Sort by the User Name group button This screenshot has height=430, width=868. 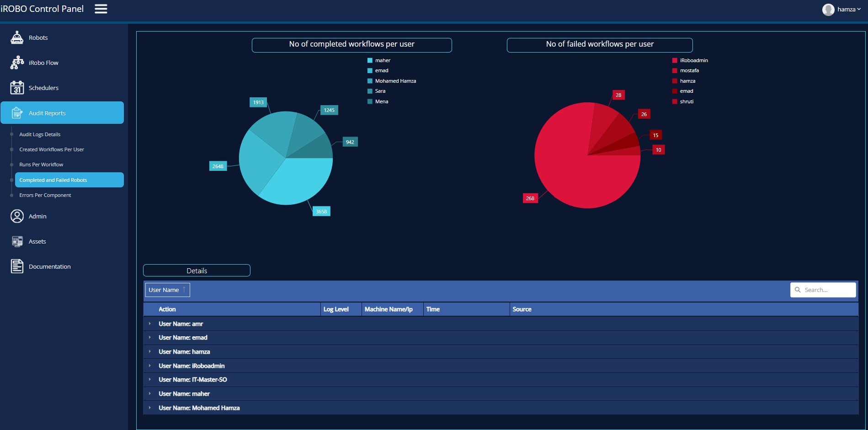(x=167, y=290)
